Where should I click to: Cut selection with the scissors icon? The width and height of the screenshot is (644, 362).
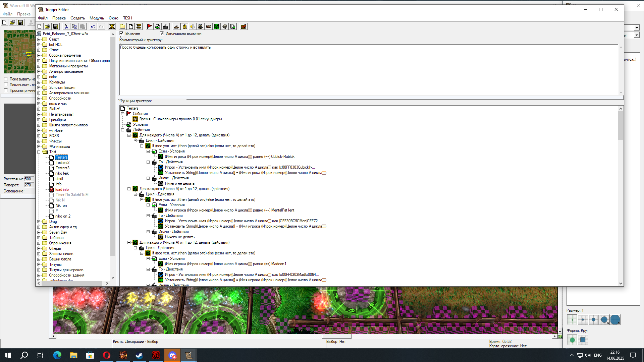pos(66,26)
